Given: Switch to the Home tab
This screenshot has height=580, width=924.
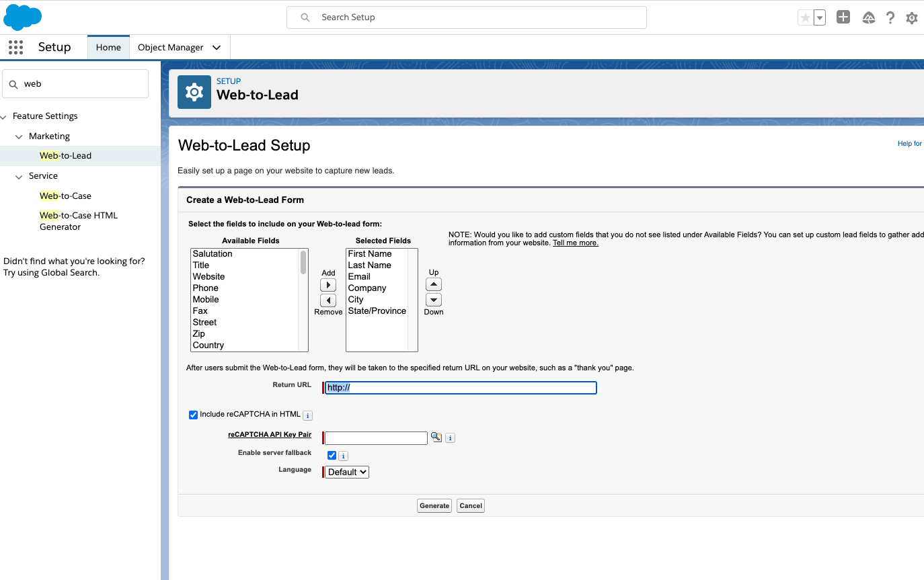Looking at the screenshot, I should [108, 47].
